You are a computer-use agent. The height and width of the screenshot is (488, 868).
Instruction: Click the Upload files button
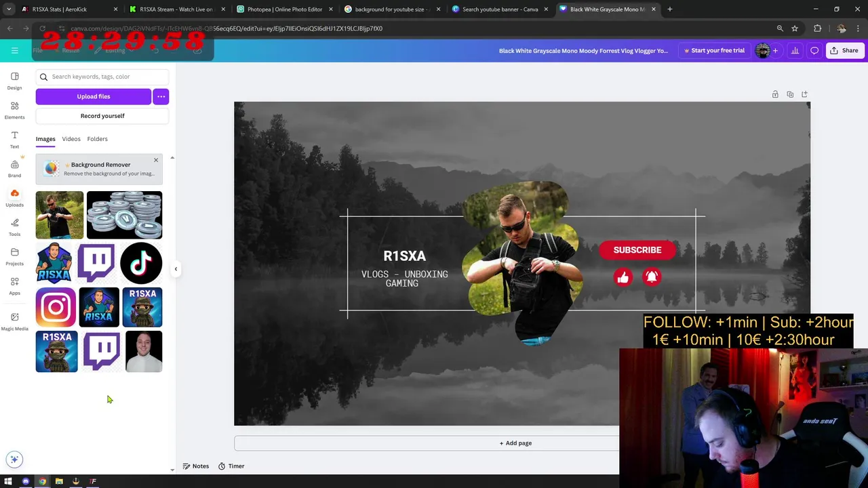pyautogui.click(x=94, y=96)
